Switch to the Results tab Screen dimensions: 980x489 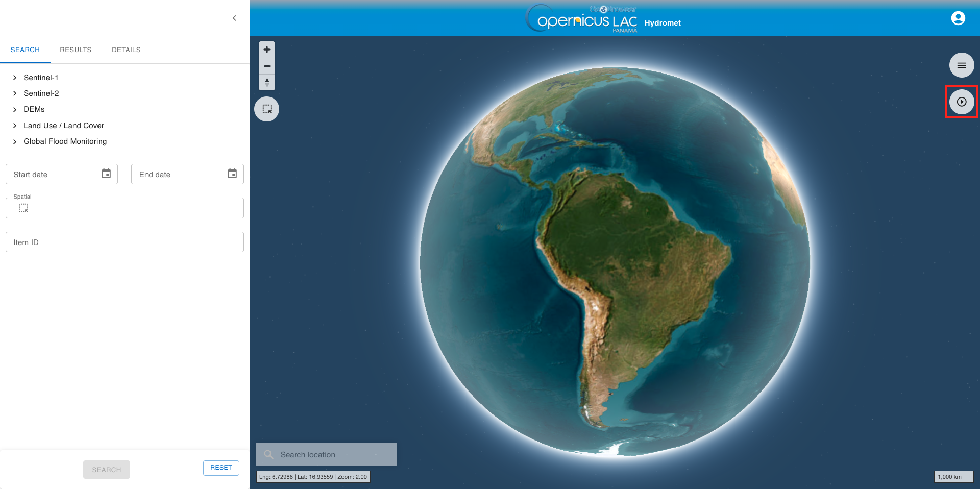point(76,50)
